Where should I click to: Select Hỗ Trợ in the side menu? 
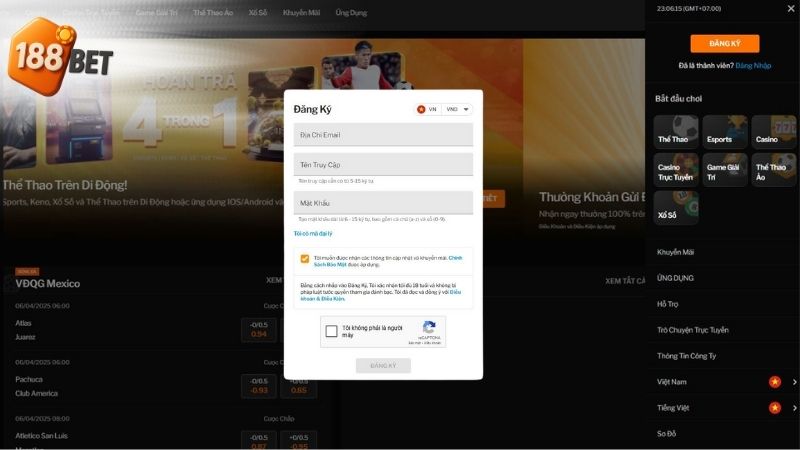[667, 304]
